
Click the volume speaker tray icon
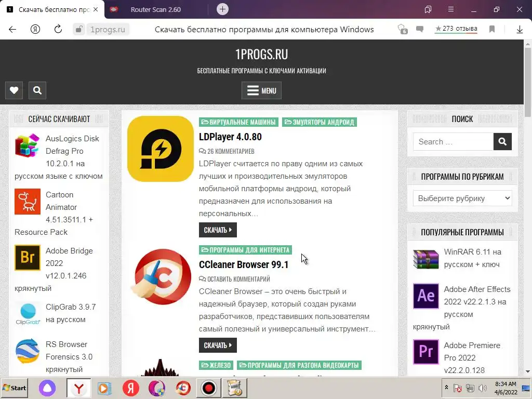click(x=482, y=388)
